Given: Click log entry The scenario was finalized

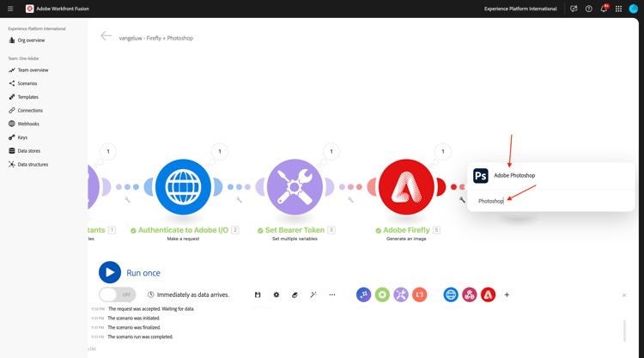Looking at the screenshot, I should (134, 328).
